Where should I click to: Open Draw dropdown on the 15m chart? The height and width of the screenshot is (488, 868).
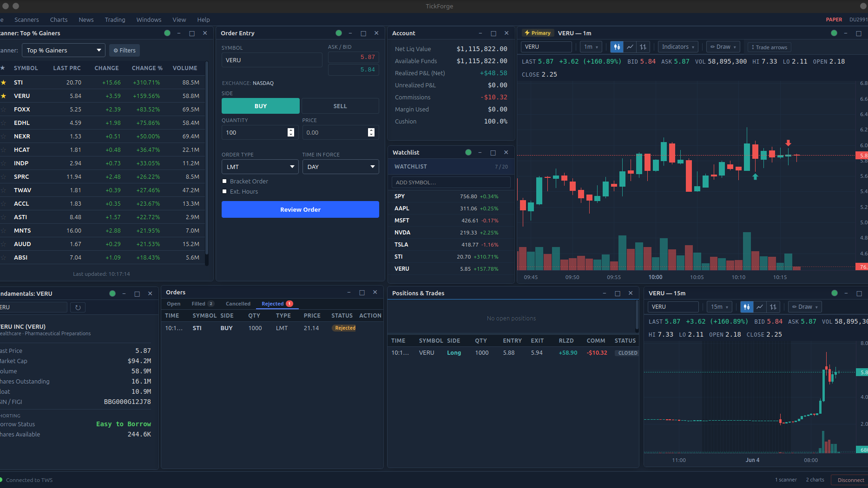tap(805, 307)
